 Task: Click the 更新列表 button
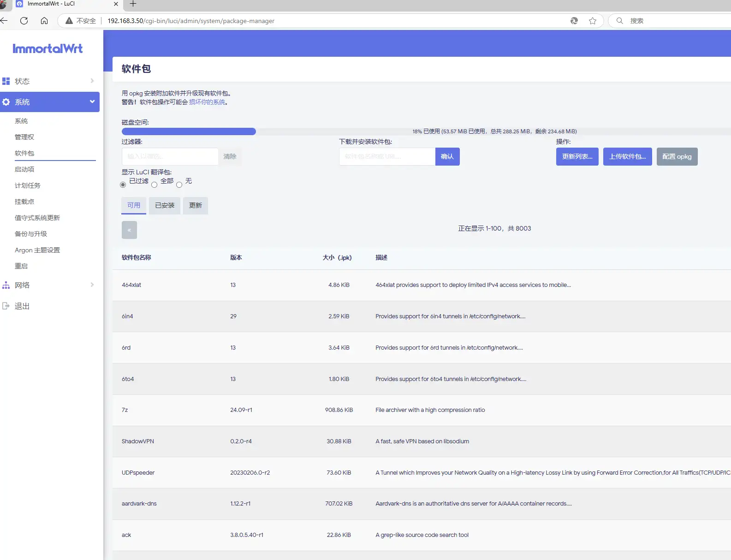click(577, 157)
